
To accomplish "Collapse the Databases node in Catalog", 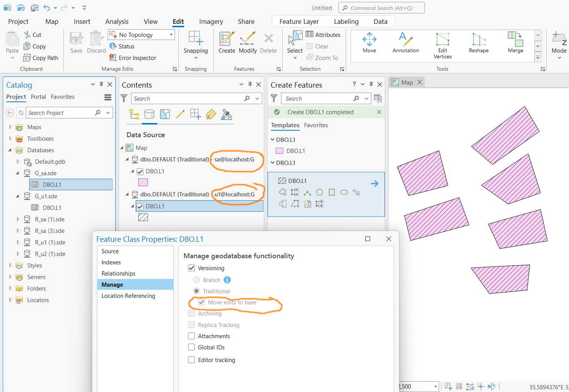I will coord(11,150).
